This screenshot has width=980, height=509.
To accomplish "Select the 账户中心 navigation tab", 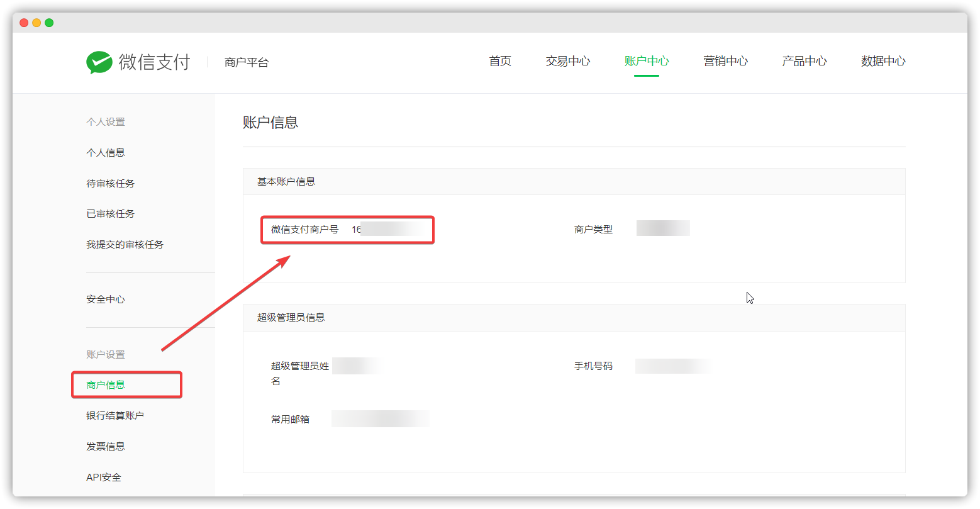I will (x=647, y=61).
